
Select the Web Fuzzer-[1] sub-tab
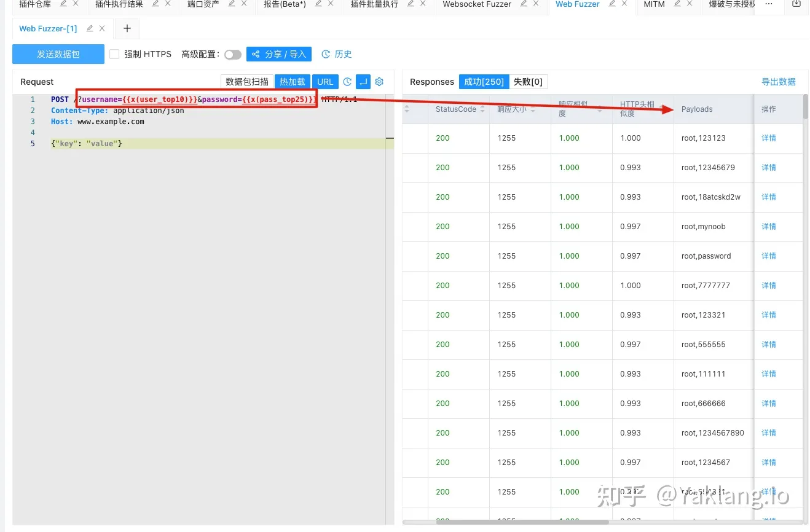pyautogui.click(x=48, y=28)
